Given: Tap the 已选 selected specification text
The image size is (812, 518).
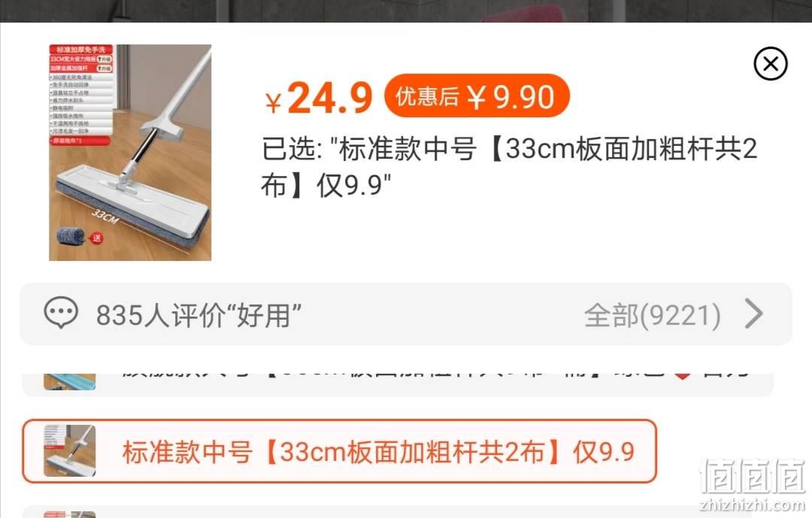Looking at the screenshot, I should (509, 167).
